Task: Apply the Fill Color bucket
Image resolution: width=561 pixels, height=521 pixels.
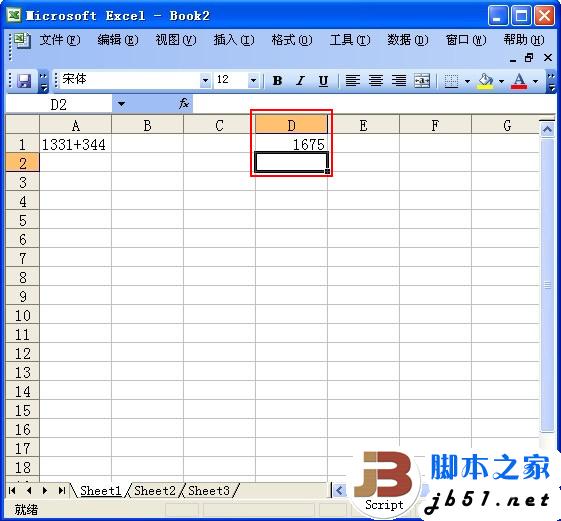Action: (485, 81)
